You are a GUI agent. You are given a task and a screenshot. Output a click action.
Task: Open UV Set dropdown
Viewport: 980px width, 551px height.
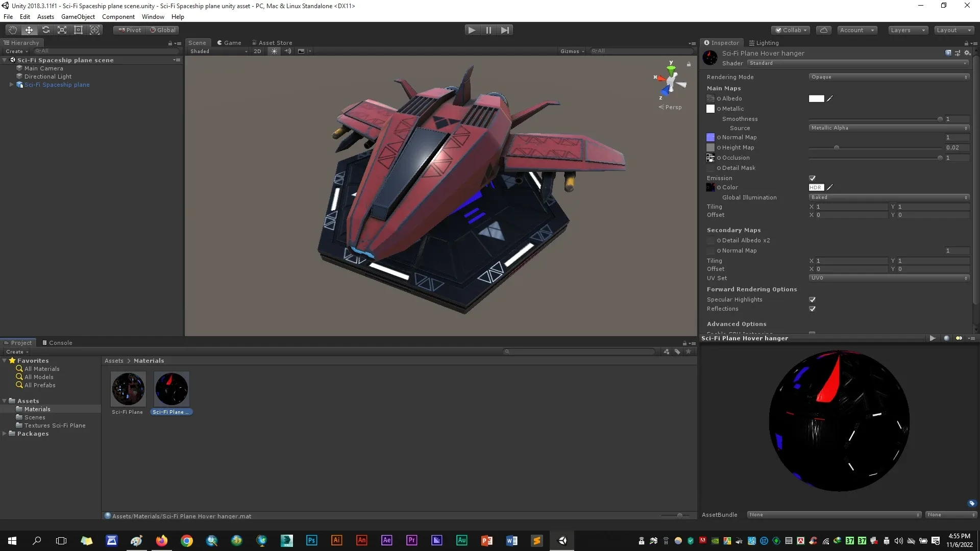coord(889,278)
